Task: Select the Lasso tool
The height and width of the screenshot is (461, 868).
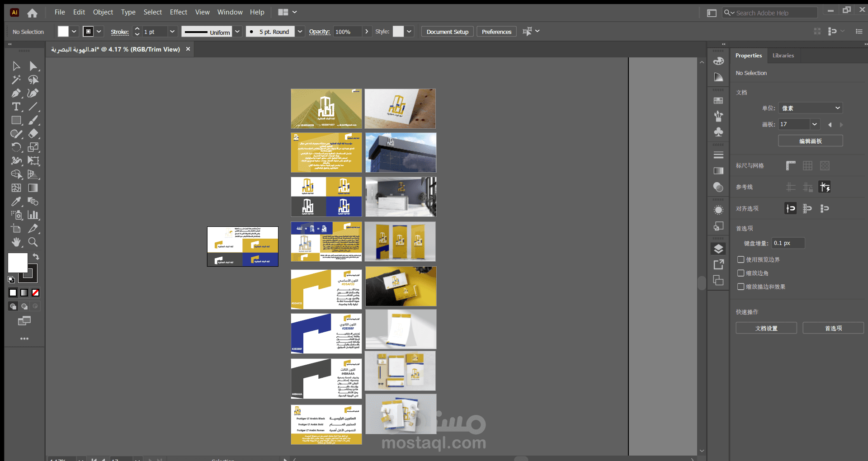Action: tap(33, 80)
